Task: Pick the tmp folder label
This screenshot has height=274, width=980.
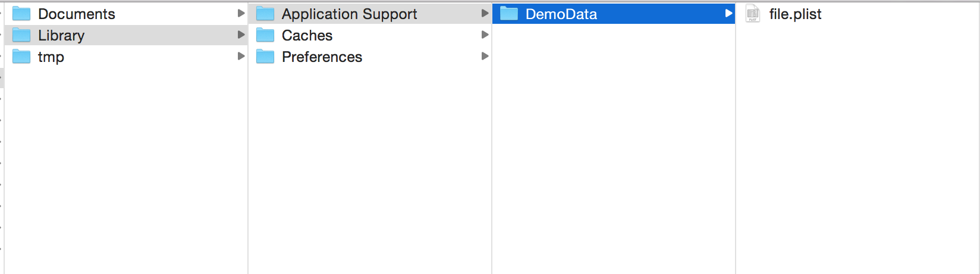Action: [x=51, y=57]
